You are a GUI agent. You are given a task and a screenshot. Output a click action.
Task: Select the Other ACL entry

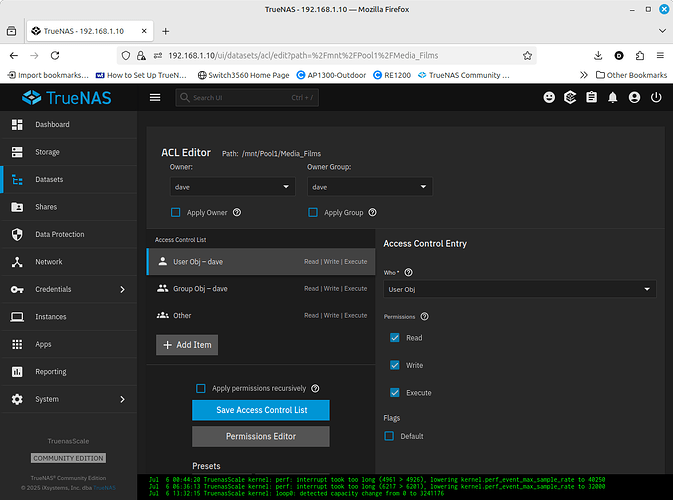[261, 315]
